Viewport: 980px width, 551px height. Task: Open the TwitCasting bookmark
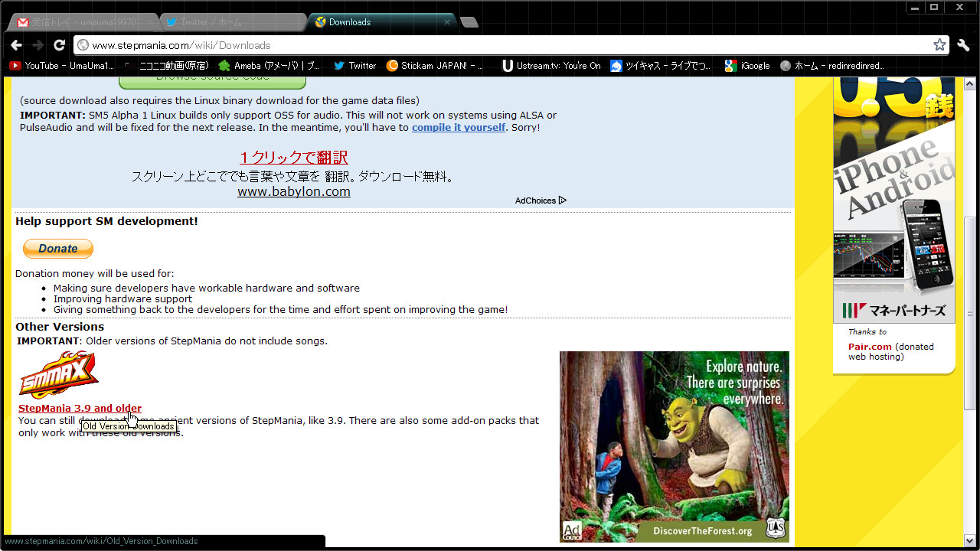point(660,66)
